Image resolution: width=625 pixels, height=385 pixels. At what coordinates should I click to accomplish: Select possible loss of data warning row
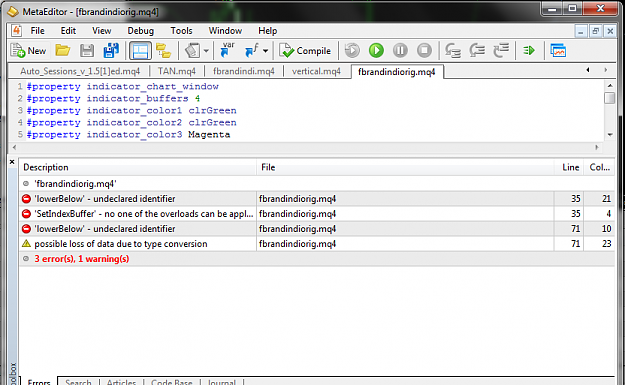317,244
